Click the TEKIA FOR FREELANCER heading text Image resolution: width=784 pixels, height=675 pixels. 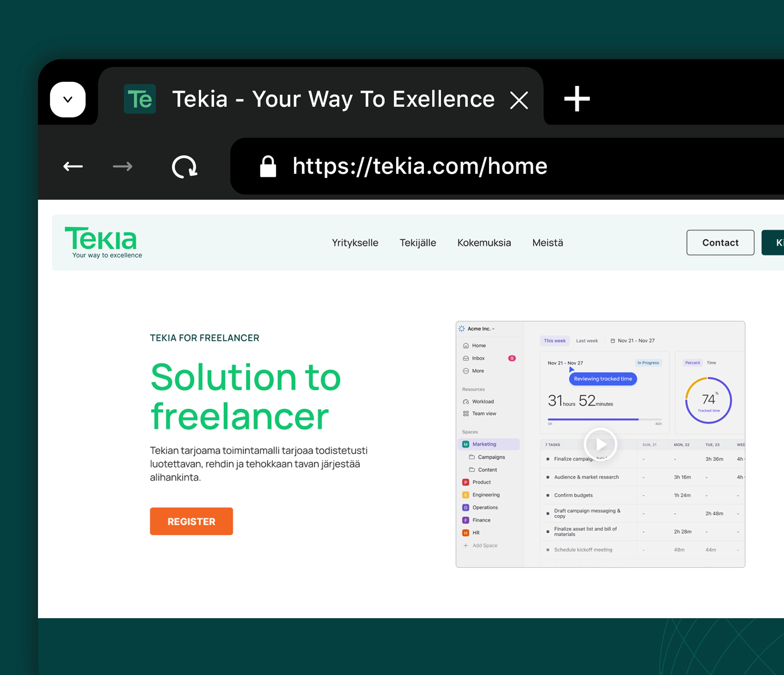tap(204, 338)
